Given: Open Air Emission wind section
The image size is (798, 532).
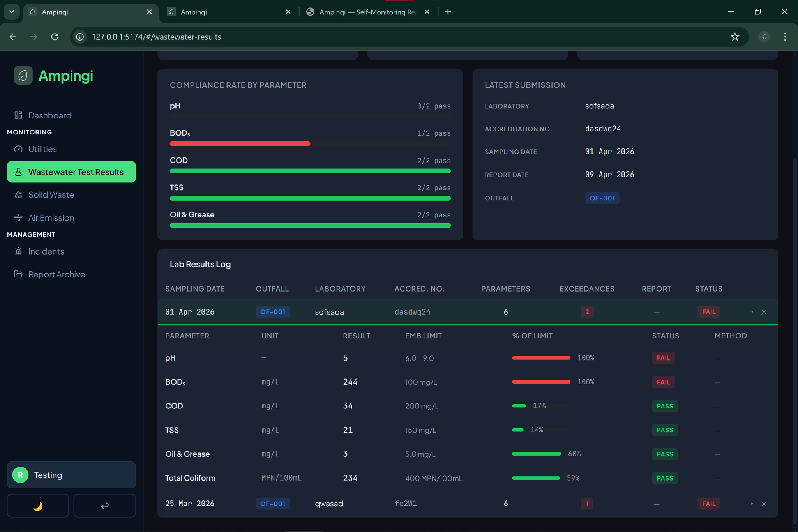Looking at the screenshot, I should (x=51, y=218).
